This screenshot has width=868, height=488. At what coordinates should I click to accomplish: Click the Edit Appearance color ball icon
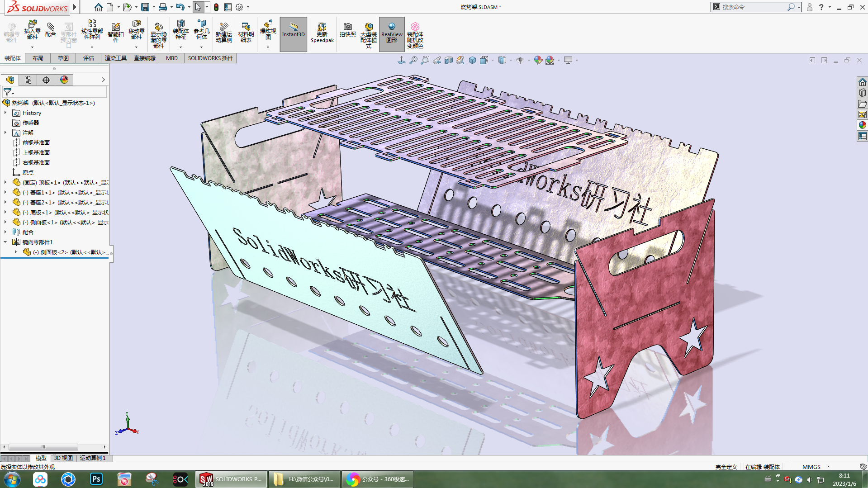pyautogui.click(x=538, y=60)
